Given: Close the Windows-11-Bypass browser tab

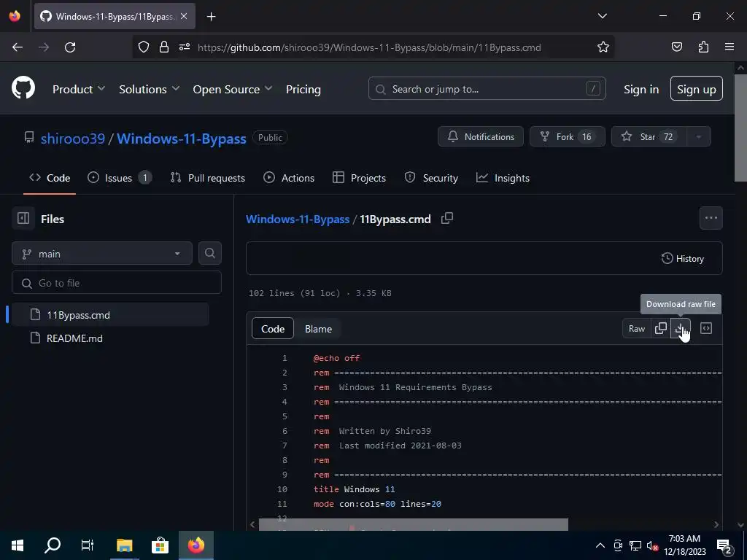Looking at the screenshot, I should coord(184,16).
